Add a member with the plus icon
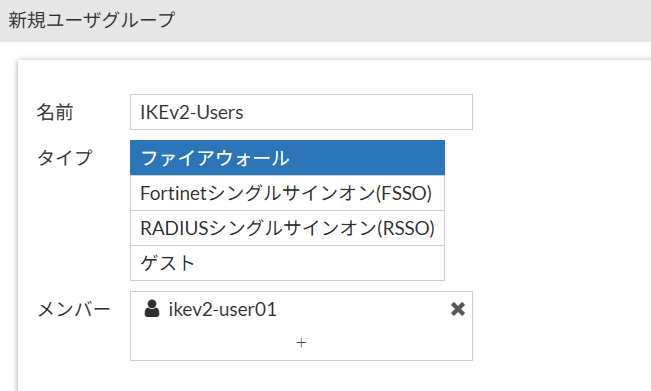Screen dimensions: 651x391 pyautogui.click(x=301, y=342)
